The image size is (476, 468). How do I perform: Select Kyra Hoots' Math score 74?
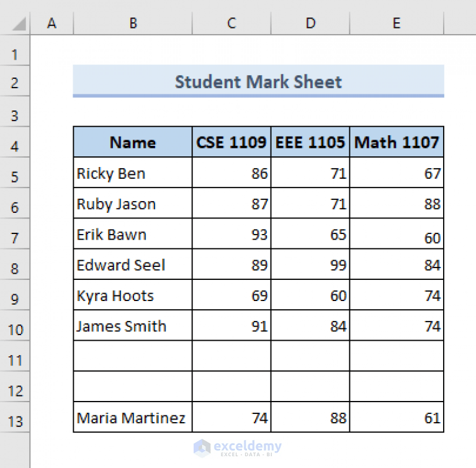[397, 295]
